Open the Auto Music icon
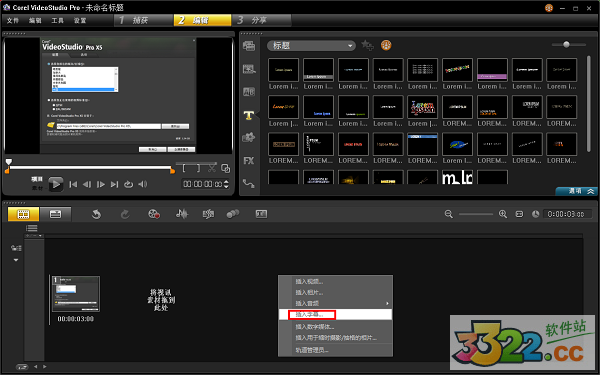Image resolution: width=600 pixels, height=375 pixels. (x=208, y=214)
